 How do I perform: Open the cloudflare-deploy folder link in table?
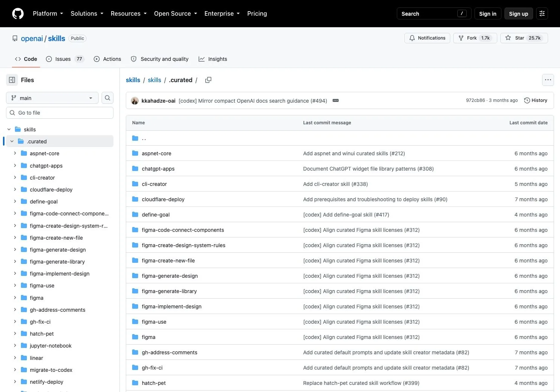click(163, 199)
